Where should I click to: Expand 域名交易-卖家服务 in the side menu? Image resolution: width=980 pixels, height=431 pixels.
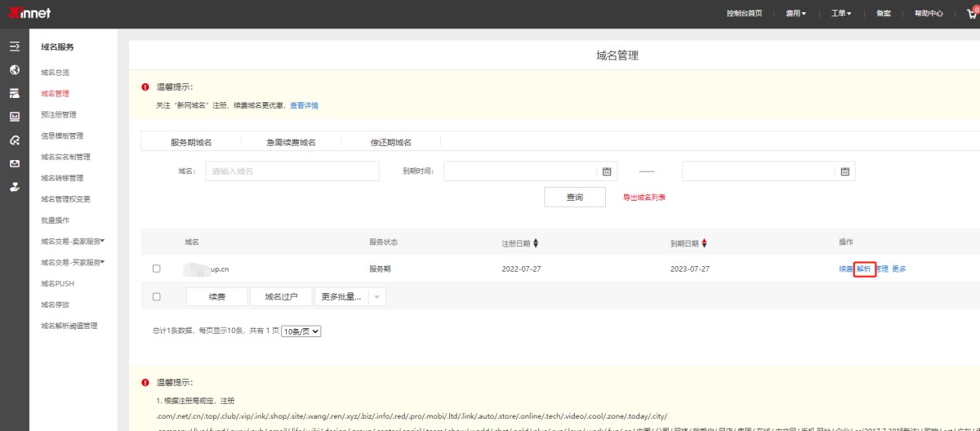(x=73, y=241)
